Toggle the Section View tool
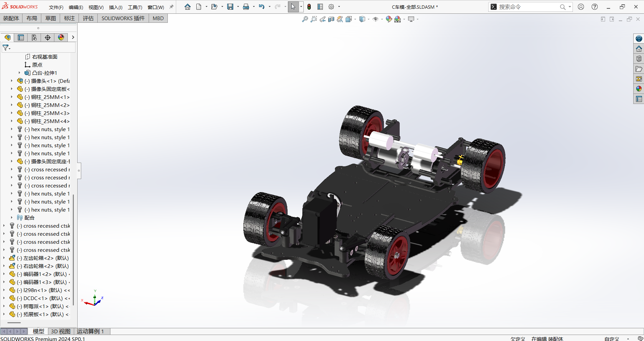644x341 pixels. (x=331, y=19)
